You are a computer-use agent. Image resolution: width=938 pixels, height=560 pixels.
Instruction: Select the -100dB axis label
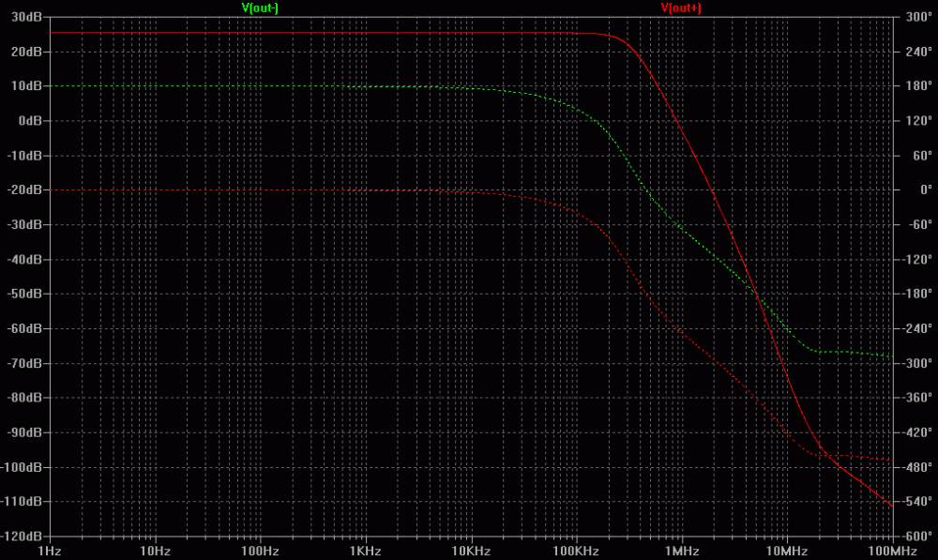tap(22, 467)
